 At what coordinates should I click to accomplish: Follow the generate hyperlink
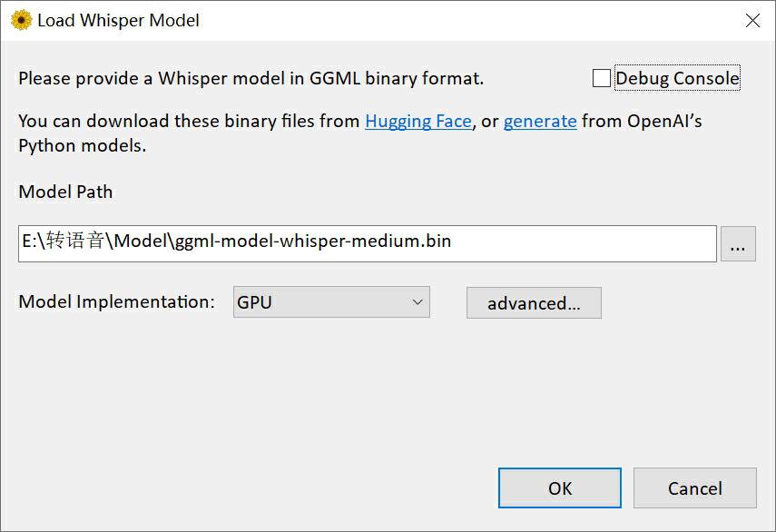pos(540,121)
